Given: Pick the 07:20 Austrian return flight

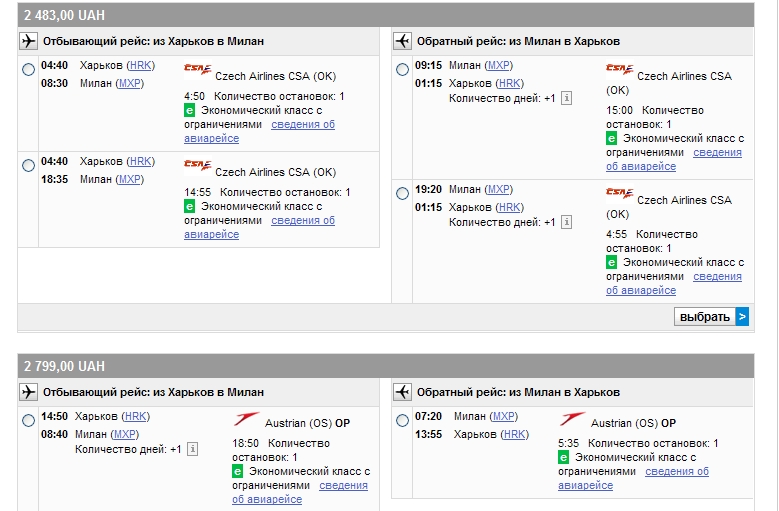Looking at the screenshot, I should click(402, 421).
